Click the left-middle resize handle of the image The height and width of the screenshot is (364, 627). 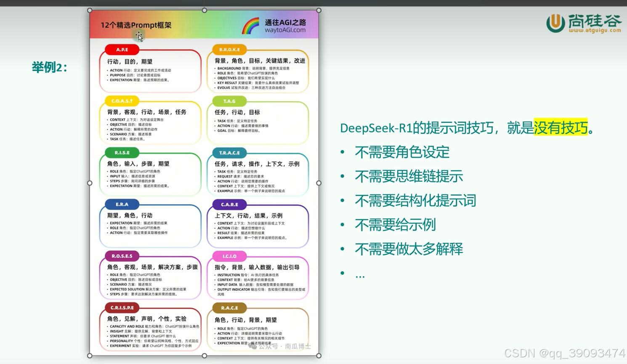point(90,183)
